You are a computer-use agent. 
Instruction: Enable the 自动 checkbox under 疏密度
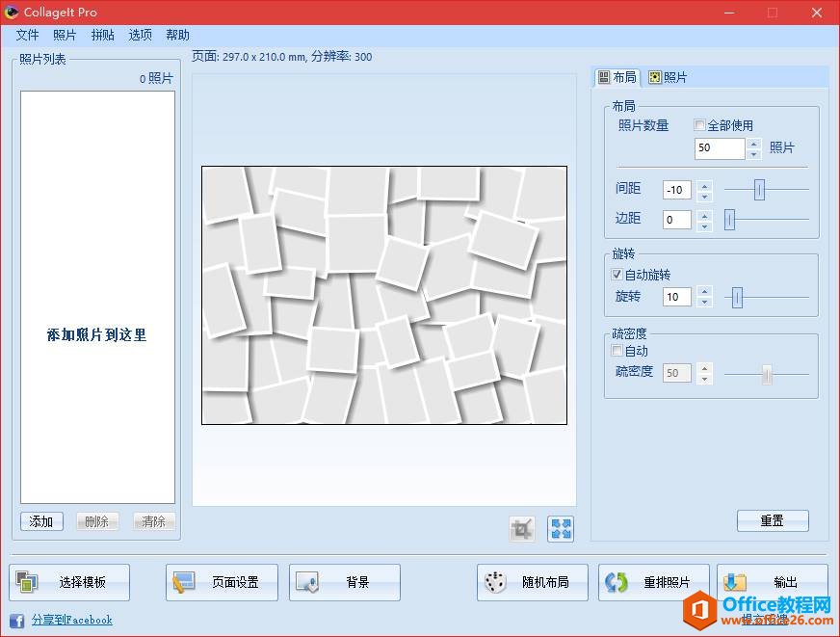click(x=616, y=351)
